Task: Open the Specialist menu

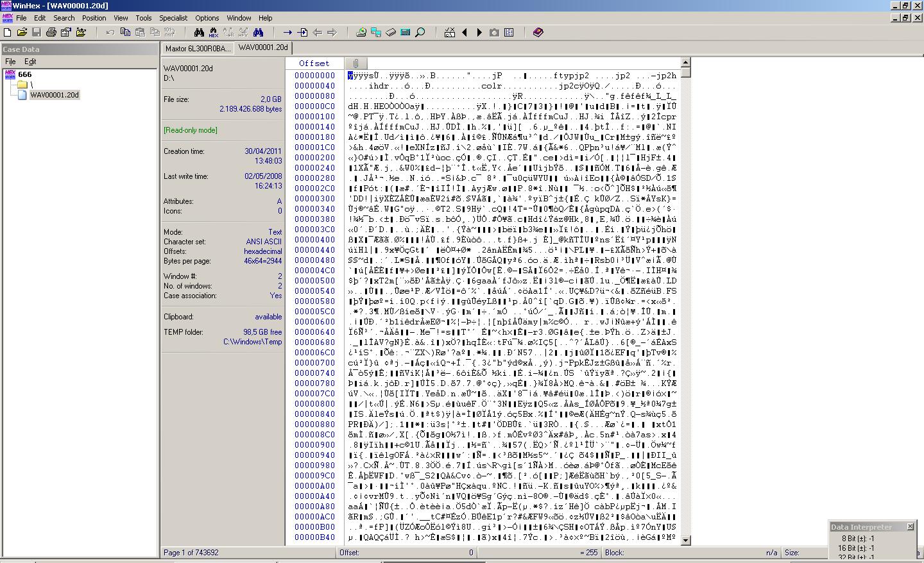Action: point(173,18)
